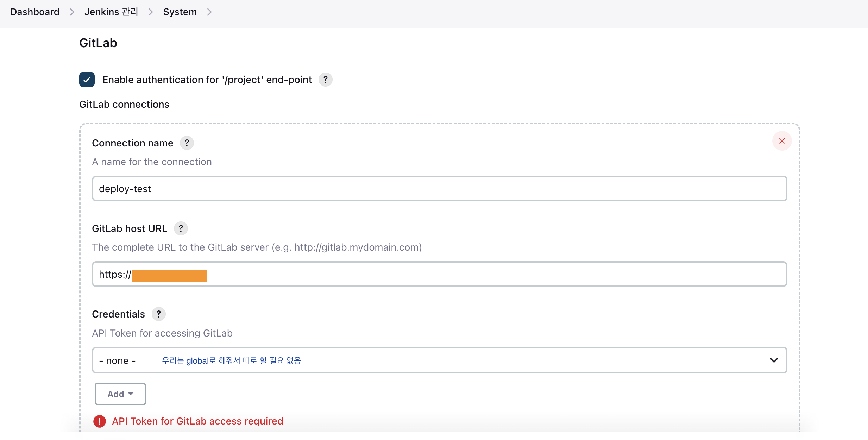Screen dimensions: 868x440
Task: Select the complete URL example description text
Action: (x=257, y=247)
